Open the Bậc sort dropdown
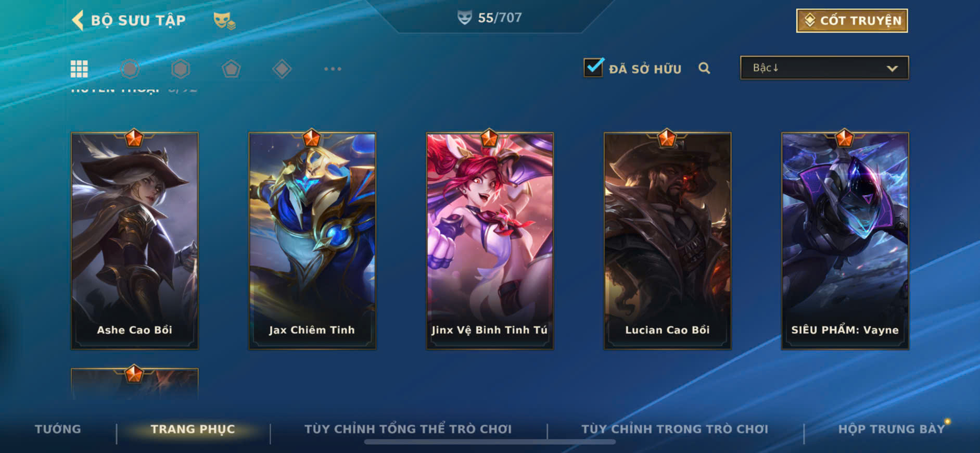Screen dimensions: 980x453 click(824, 68)
